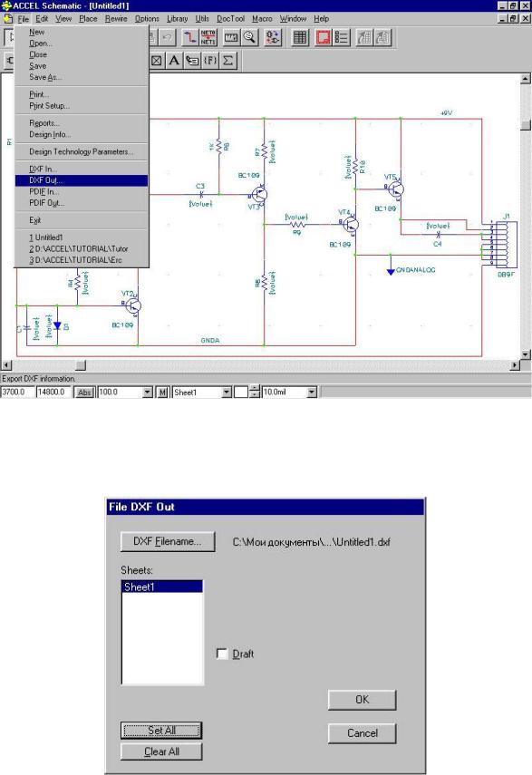Enable the Draft checkbox
The width and height of the screenshot is (532, 775).
222,654
